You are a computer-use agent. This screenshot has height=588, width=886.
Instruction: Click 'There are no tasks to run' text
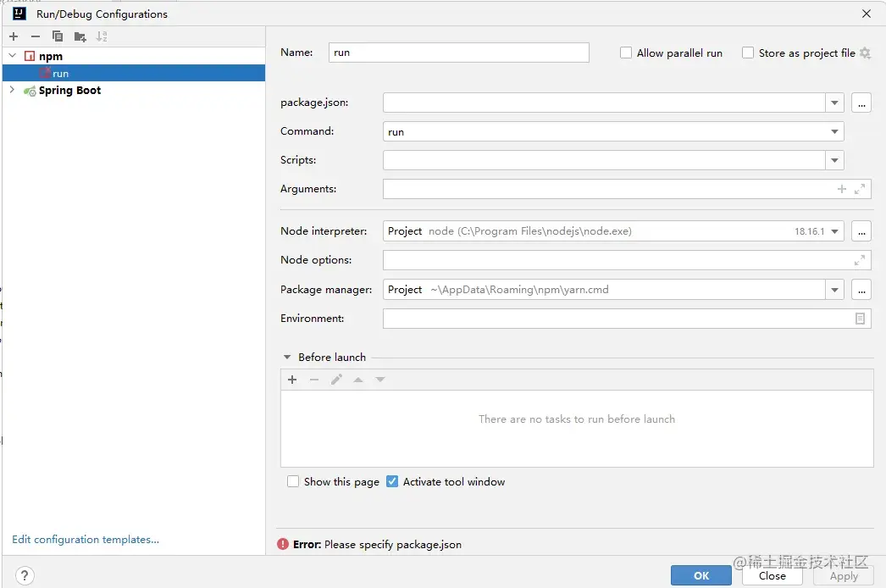pyautogui.click(x=576, y=419)
